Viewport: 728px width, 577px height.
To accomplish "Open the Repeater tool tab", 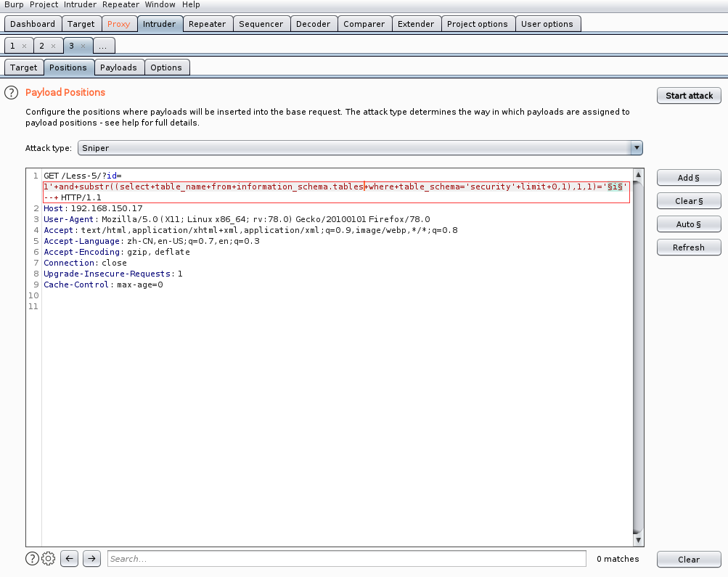I will point(207,24).
